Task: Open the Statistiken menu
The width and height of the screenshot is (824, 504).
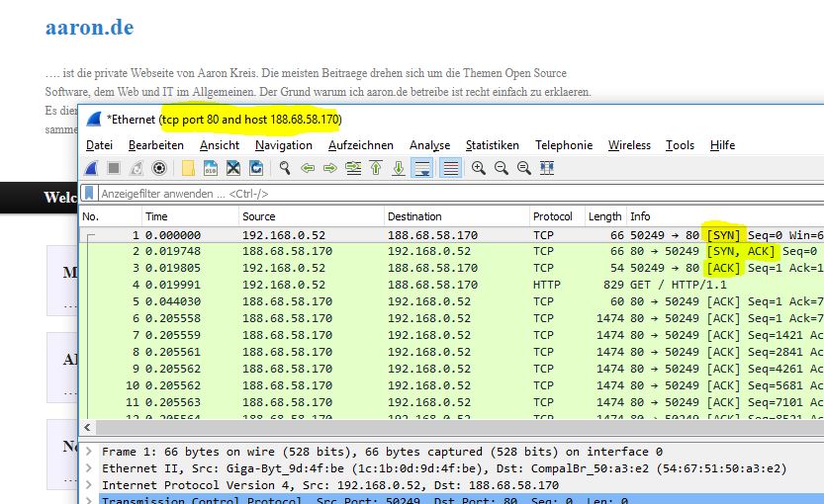Action: [493, 145]
